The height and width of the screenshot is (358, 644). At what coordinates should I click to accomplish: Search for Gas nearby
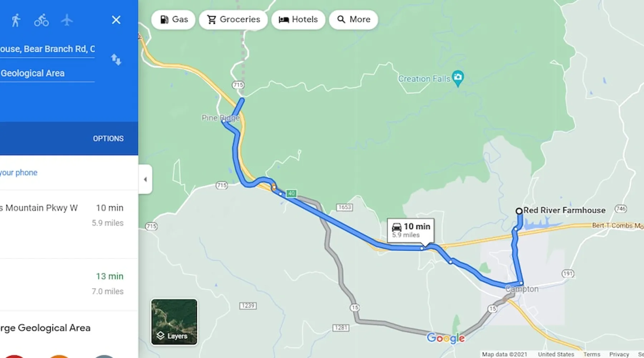[174, 19]
